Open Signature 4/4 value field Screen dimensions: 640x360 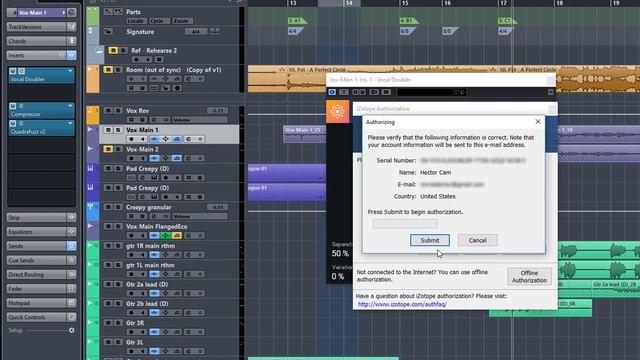[x=196, y=32]
